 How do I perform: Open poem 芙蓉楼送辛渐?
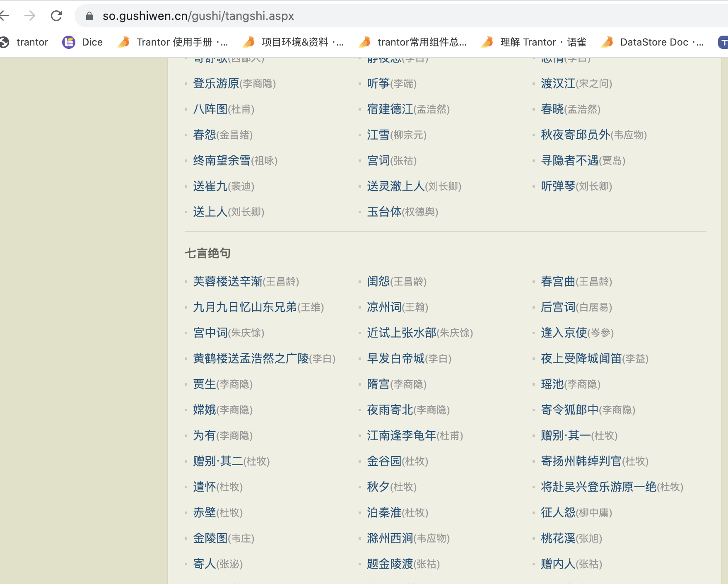click(228, 282)
